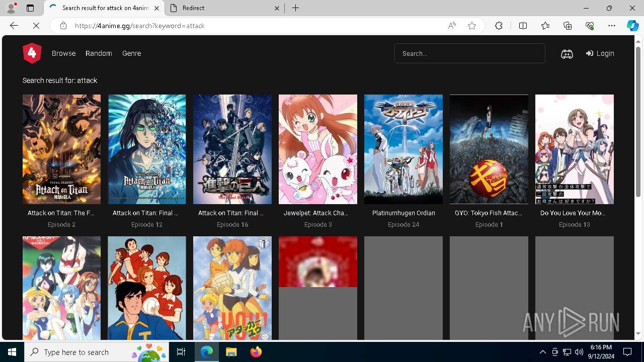Viewport: 644px width, 362px height.
Task: Stop page loading with X button
Action: click(x=36, y=26)
